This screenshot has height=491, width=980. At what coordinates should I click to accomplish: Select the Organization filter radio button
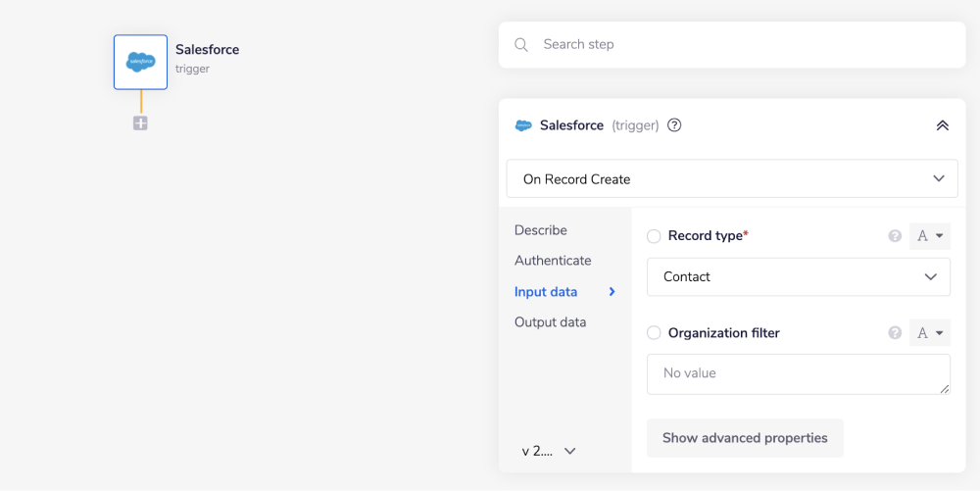[x=654, y=333]
